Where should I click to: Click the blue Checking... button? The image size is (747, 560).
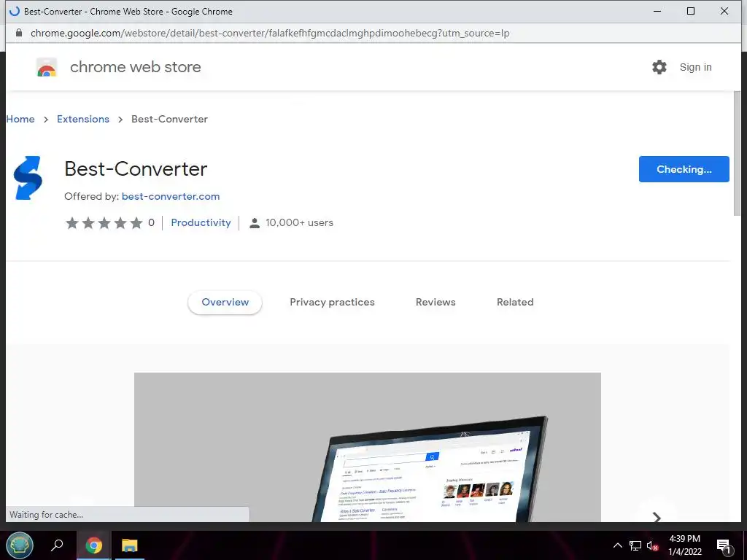pyautogui.click(x=684, y=169)
